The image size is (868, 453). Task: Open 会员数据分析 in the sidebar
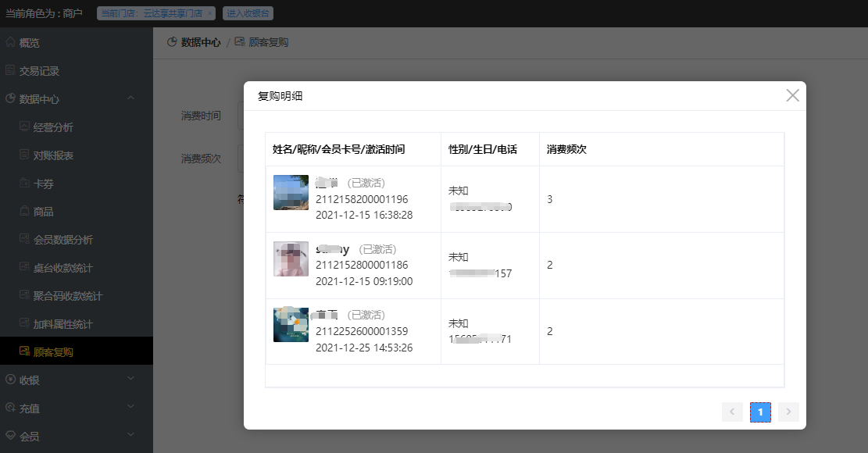click(77, 240)
